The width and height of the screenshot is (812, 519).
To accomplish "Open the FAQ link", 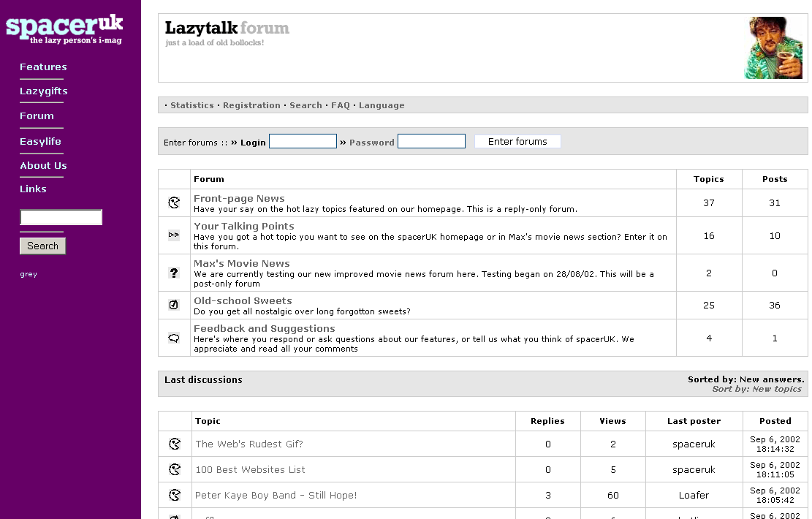I will coord(341,105).
